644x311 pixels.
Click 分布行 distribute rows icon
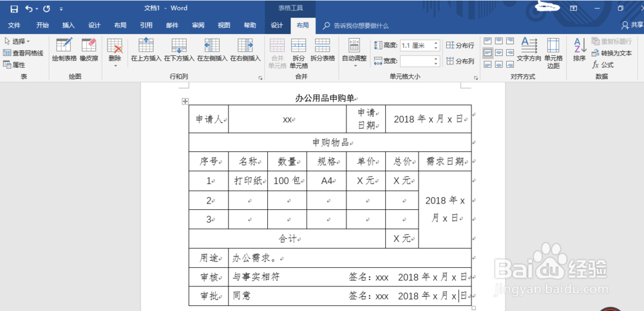coord(460,45)
